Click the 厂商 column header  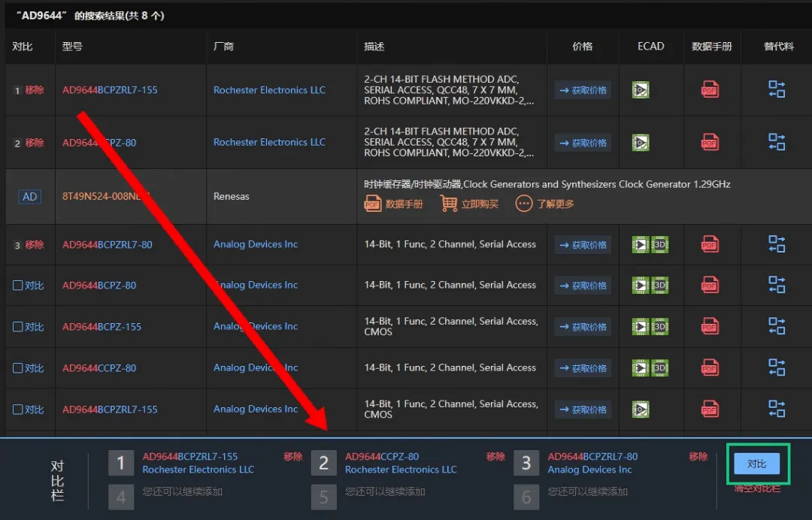[x=223, y=46]
